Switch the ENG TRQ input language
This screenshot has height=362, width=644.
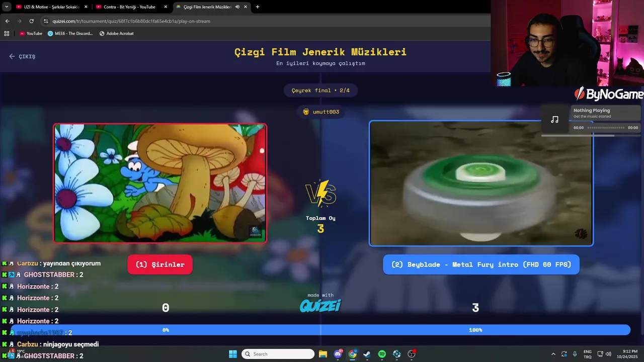[588, 354]
